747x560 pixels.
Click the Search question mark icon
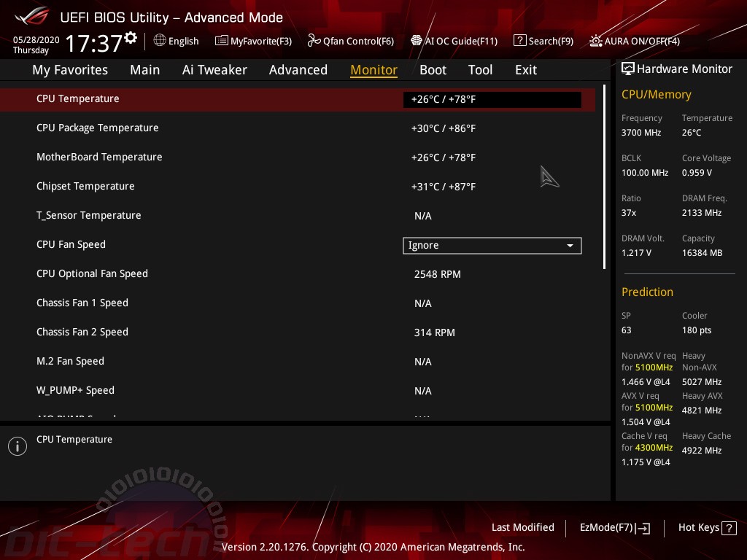[519, 41]
